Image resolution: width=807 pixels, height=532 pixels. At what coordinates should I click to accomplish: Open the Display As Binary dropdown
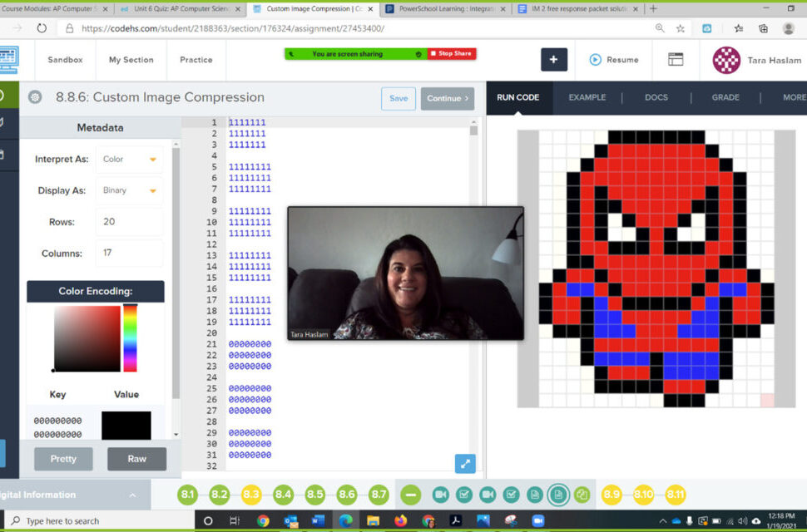(129, 190)
